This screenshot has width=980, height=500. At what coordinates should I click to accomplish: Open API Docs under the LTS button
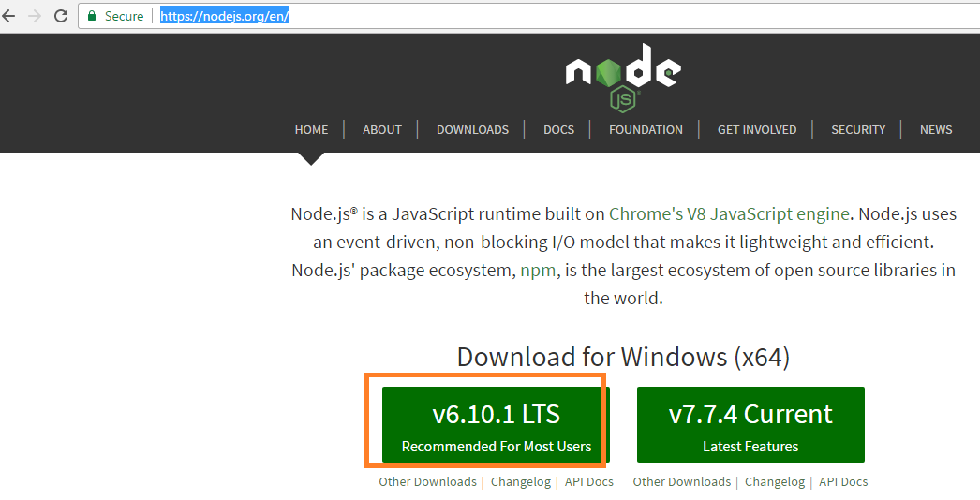point(588,482)
